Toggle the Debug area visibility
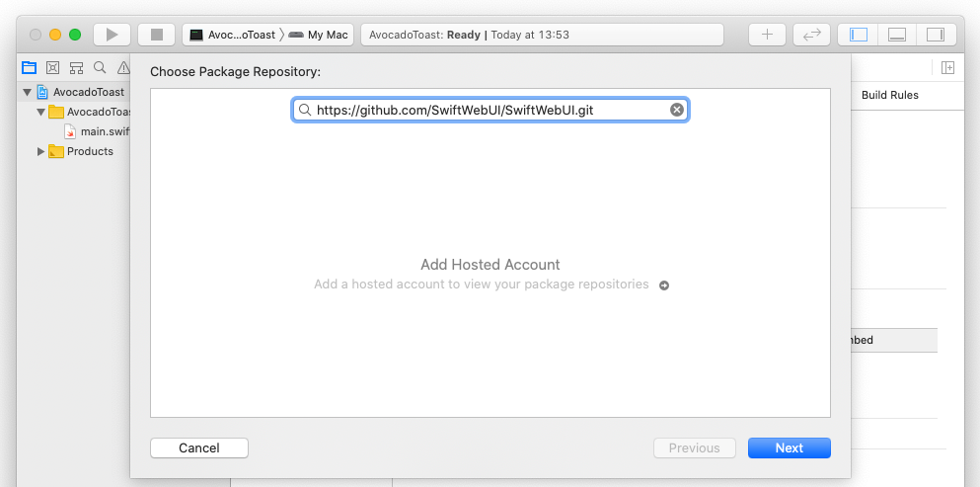Screen dimensions: 980x487 tap(897, 35)
